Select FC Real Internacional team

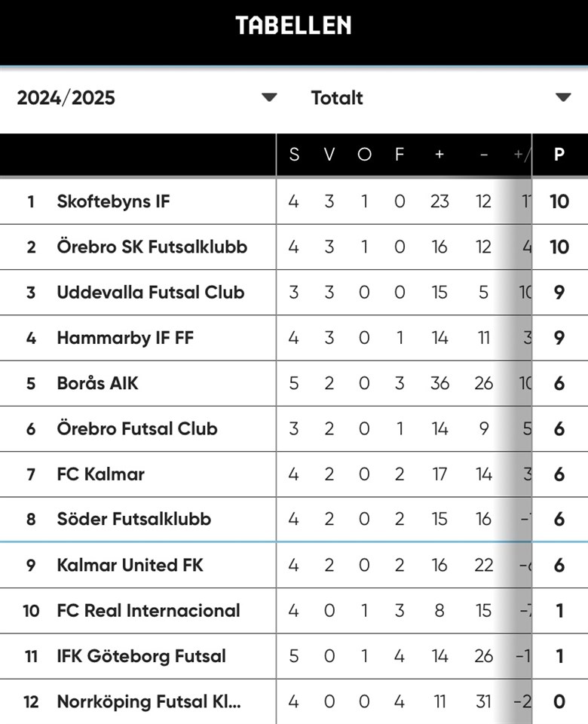(149, 610)
